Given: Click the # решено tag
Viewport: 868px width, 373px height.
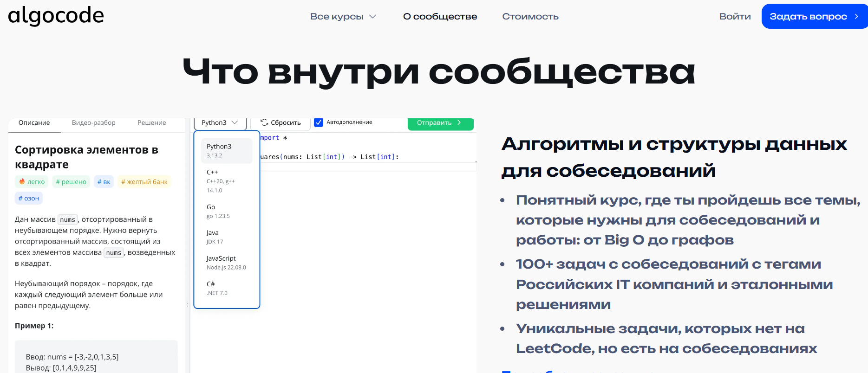Looking at the screenshot, I should click(x=71, y=182).
